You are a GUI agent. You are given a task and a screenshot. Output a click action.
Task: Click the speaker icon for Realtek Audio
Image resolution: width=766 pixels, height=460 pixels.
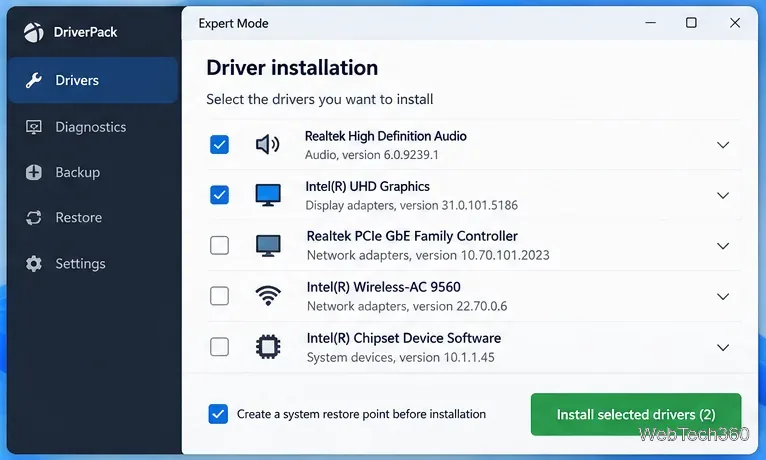(268, 145)
